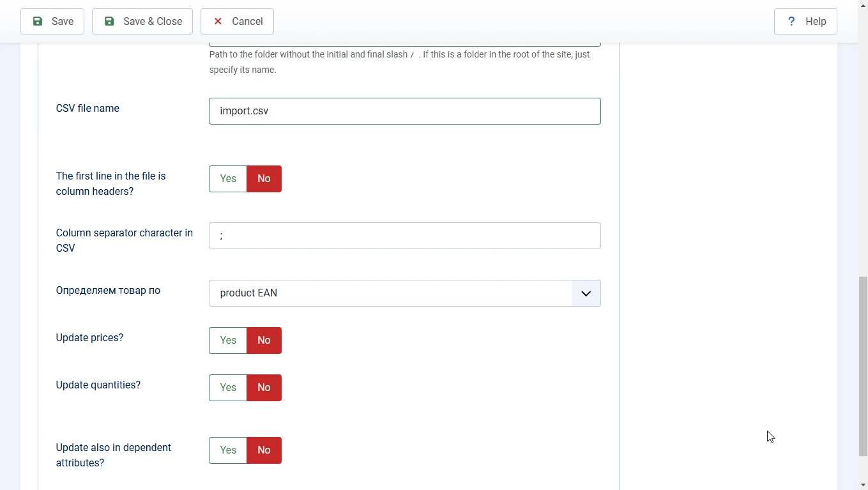Enable Update prices by choosing Yes
Image resolution: width=868 pixels, height=490 pixels.
228,341
